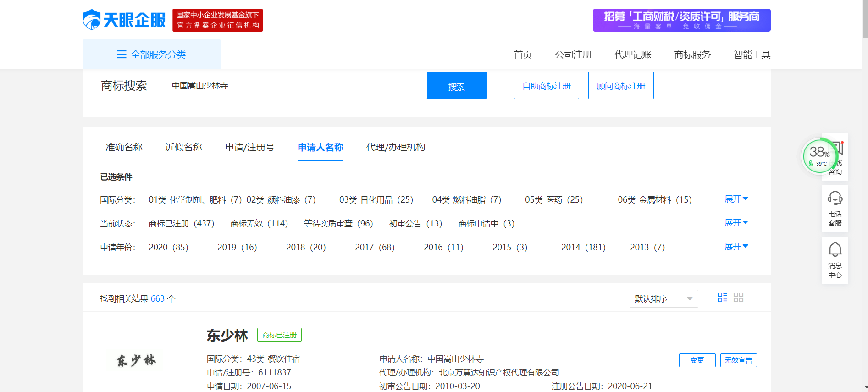Open the 默认排序 sort dropdown

[663, 298]
